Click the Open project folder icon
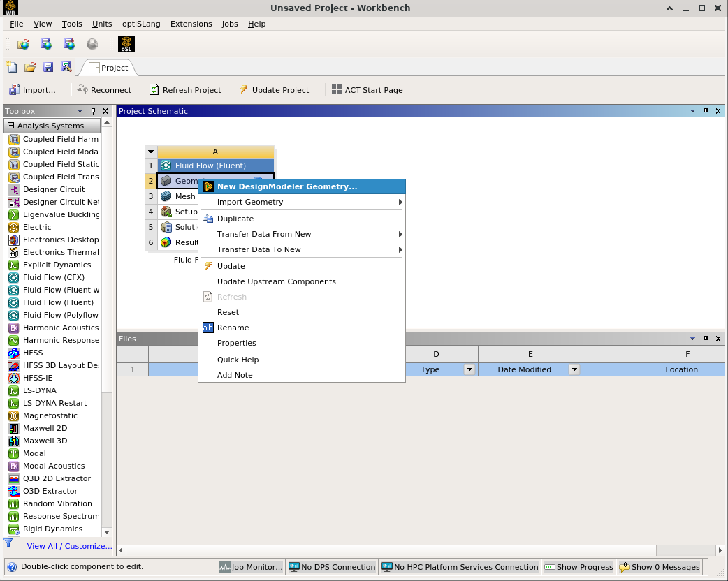The height and width of the screenshot is (581, 728). coord(30,68)
